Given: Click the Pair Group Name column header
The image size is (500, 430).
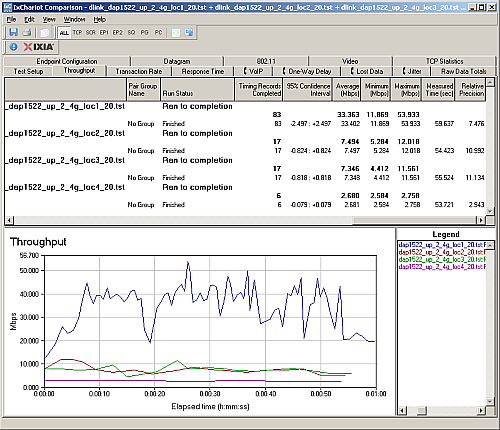Looking at the screenshot, I should point(143,89).
